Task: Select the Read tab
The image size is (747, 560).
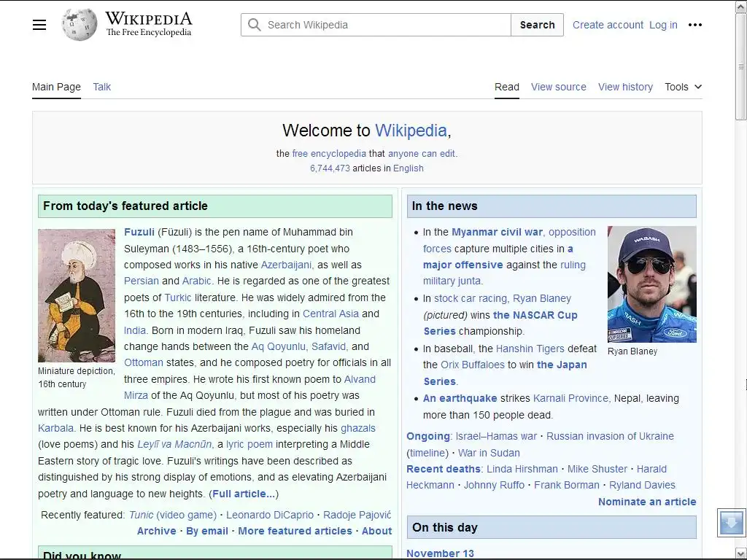Action: (x=506, y=87)
